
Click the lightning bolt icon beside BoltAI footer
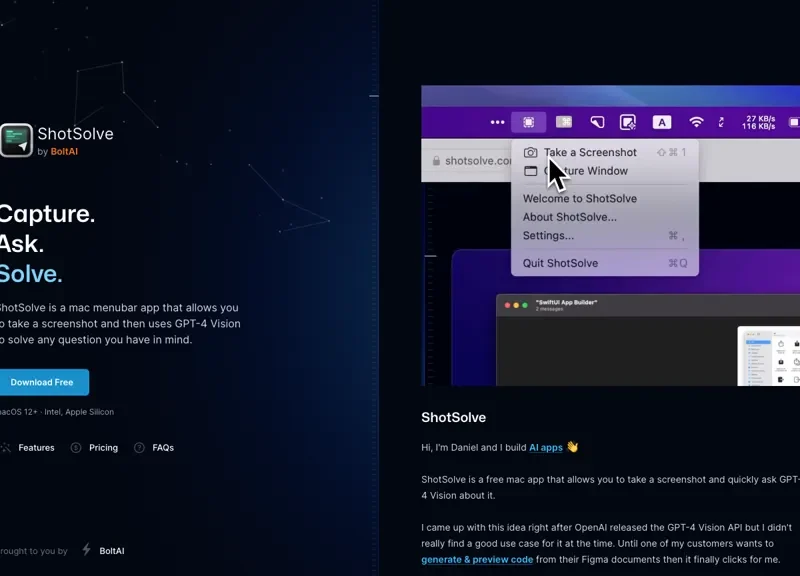[x=86, y=549]
